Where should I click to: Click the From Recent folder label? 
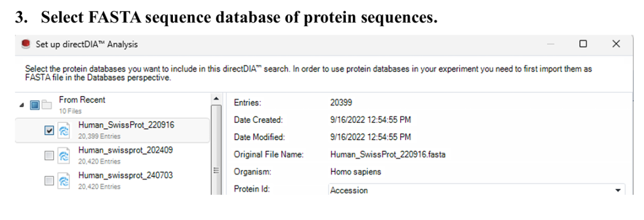[x=82, y=100]
